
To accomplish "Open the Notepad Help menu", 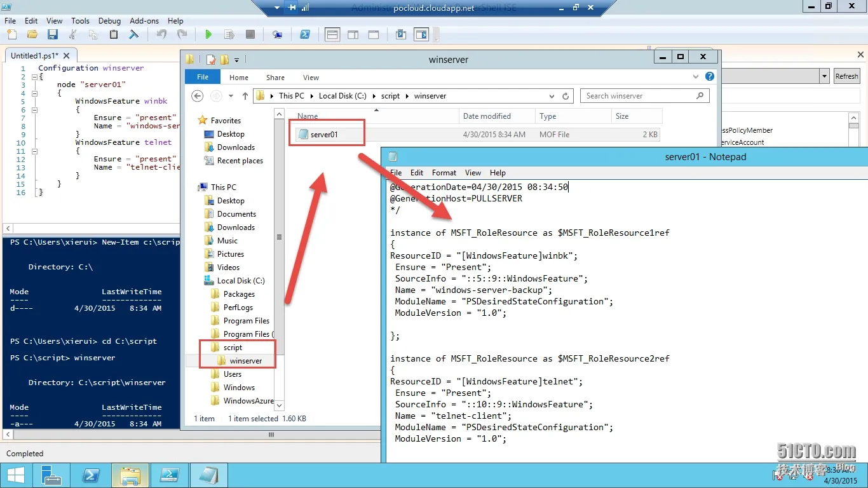I will 498,173.
